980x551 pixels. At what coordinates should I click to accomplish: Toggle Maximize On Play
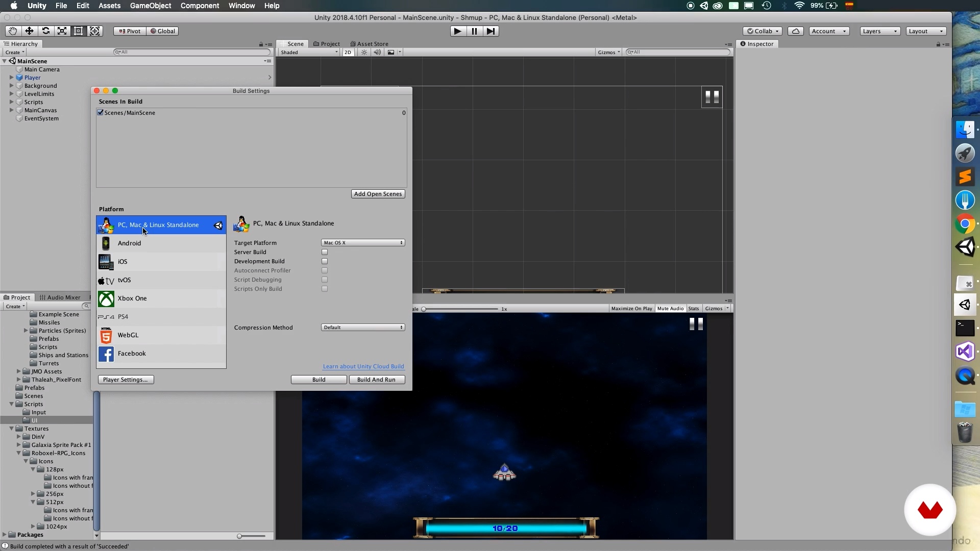(x=631, y=309)
